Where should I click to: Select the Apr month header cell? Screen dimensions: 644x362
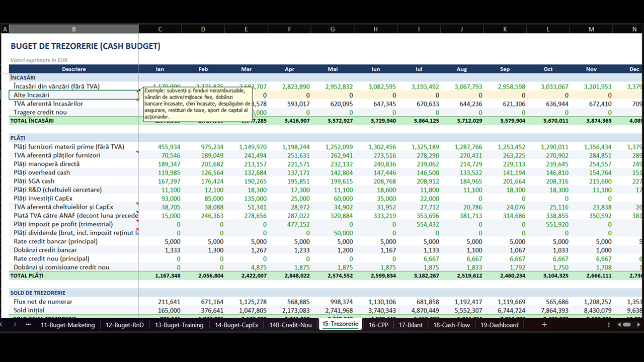point(289,69)
